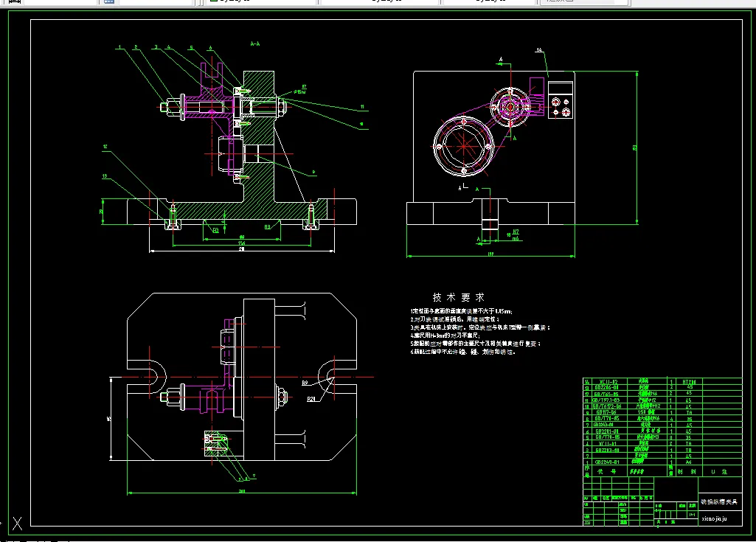Select part balloon number 13
756x542 pixels.
(x=105, y=176)
